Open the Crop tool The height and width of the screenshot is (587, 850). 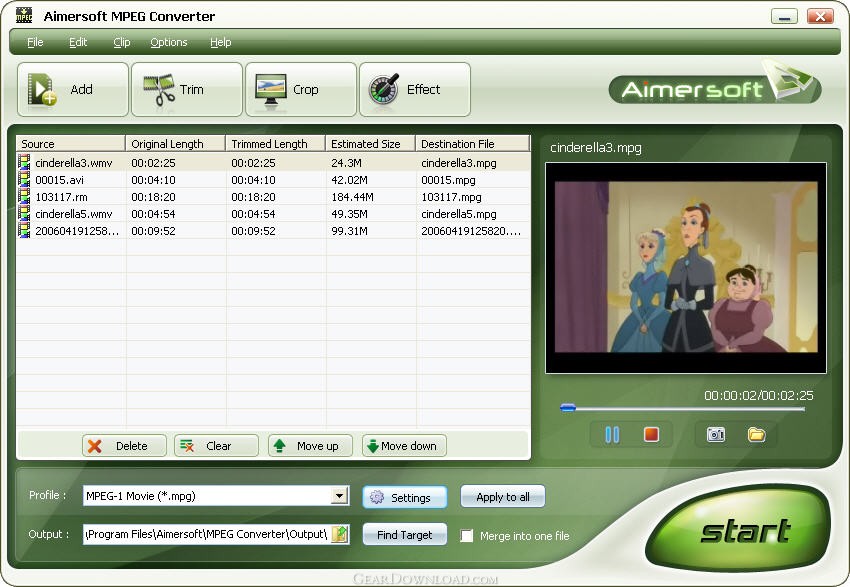coord(301,89)
